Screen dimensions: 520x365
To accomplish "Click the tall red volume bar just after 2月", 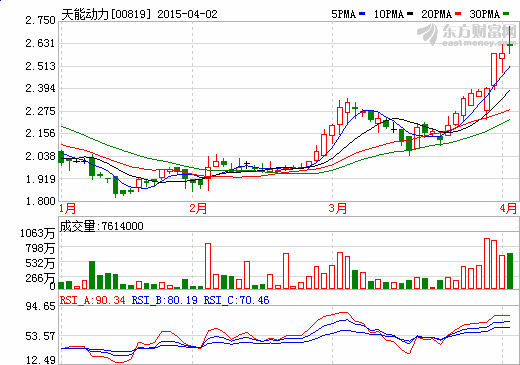I will pos(208,266).
